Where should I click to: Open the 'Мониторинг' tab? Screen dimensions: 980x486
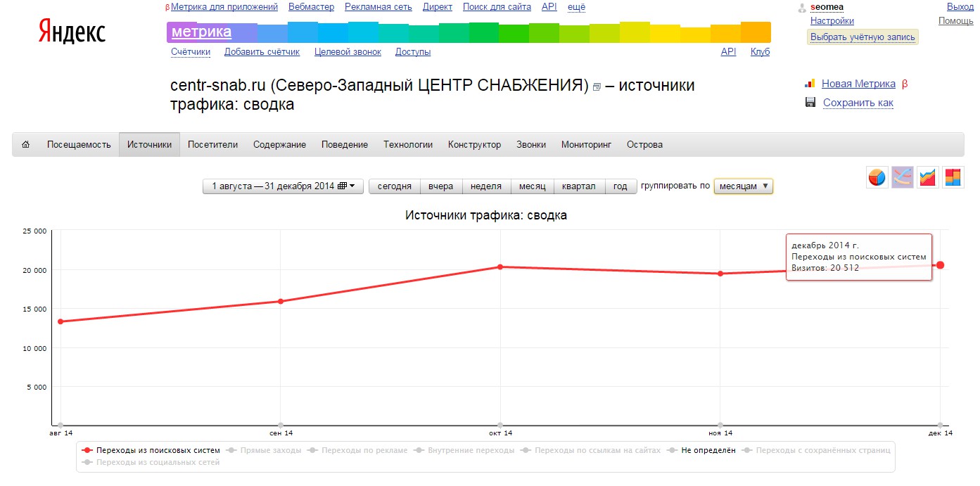coord(586,145)
